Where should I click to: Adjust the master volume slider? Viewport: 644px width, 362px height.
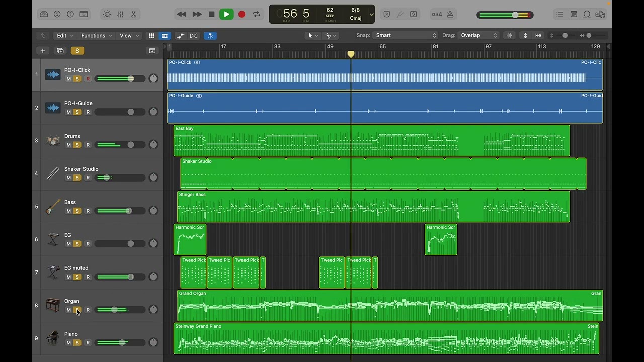point(505,15)
